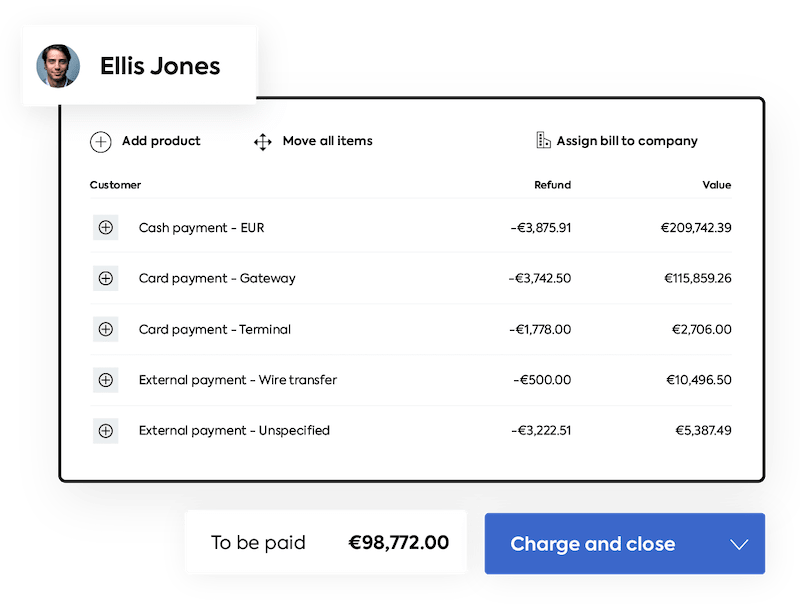The height and width of the screenshot is (616, 800).
Task: Click the plus icon beside Card payment - Terminal
Action: click(107, 329)
